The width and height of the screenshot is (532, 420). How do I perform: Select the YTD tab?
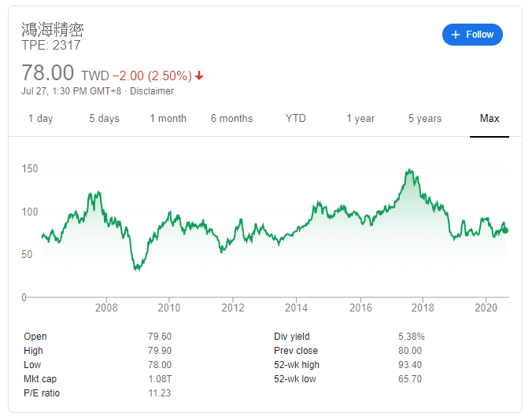296,118
